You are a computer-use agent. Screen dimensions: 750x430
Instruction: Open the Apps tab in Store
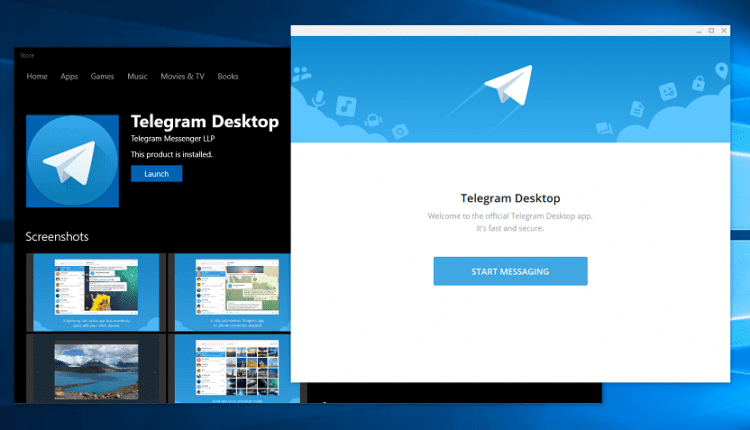[x=69, y=76]
